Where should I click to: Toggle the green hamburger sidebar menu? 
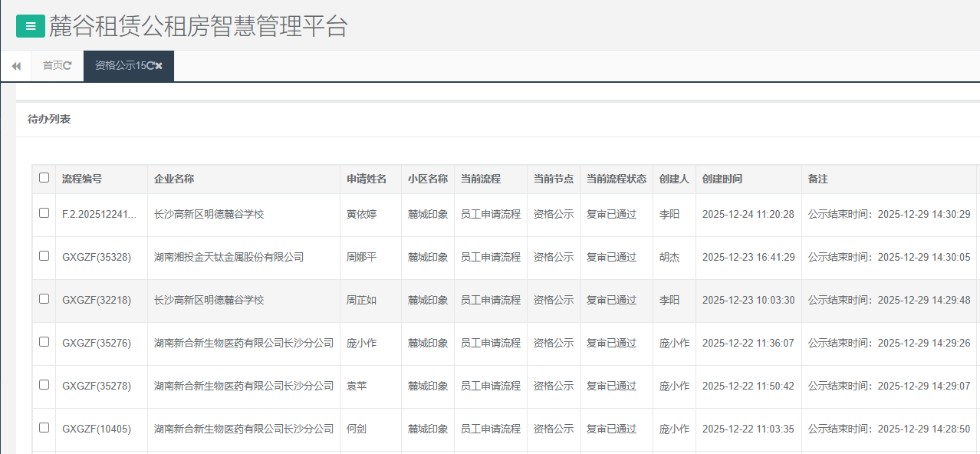click(31, 26)
